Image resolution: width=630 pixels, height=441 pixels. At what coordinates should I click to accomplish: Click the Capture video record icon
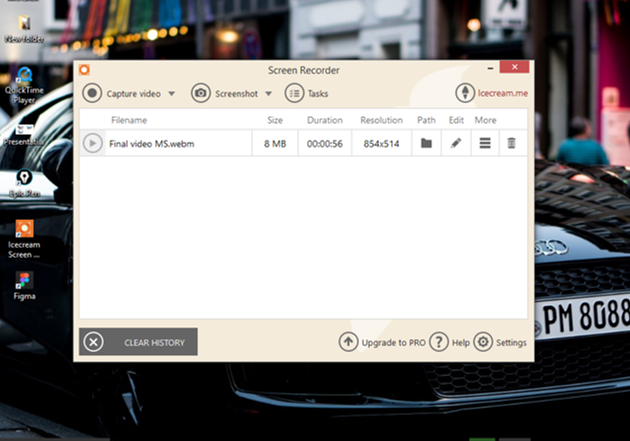92,93
